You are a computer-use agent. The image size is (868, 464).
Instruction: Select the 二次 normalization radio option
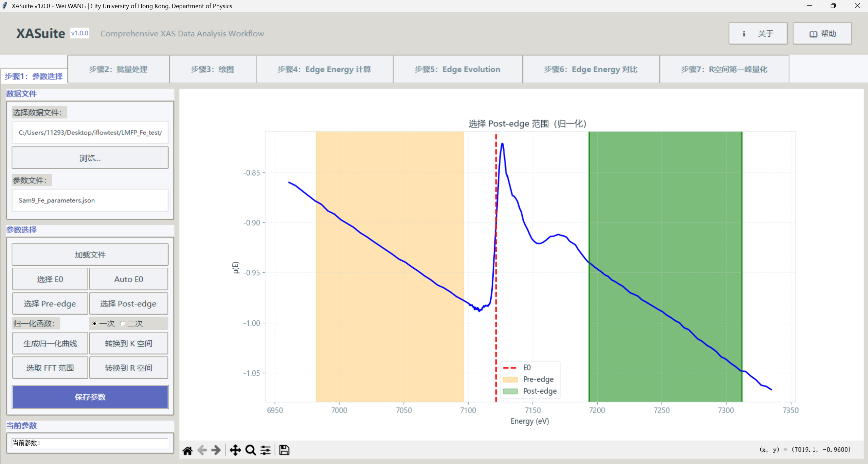point(123,324)
